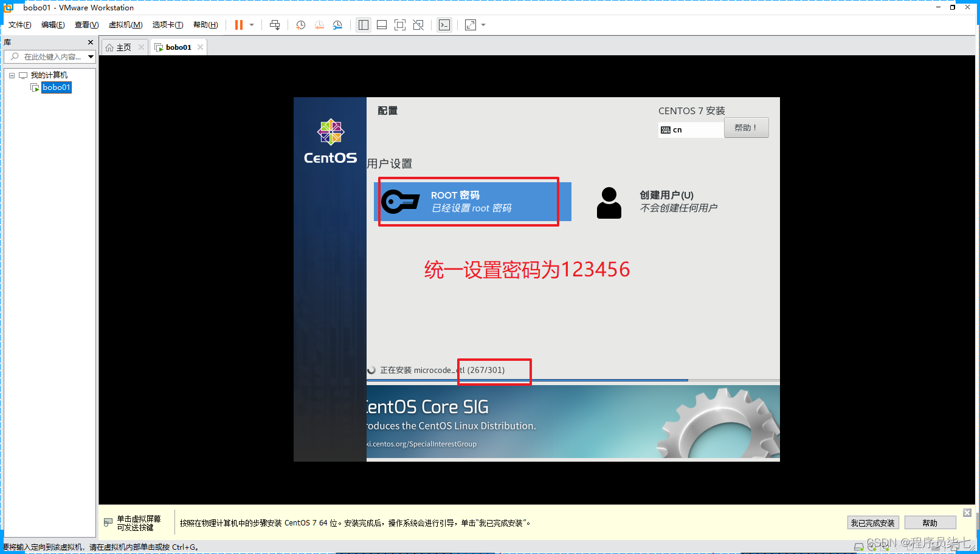Enter full screen mode for the VM

tap(399, 25)
